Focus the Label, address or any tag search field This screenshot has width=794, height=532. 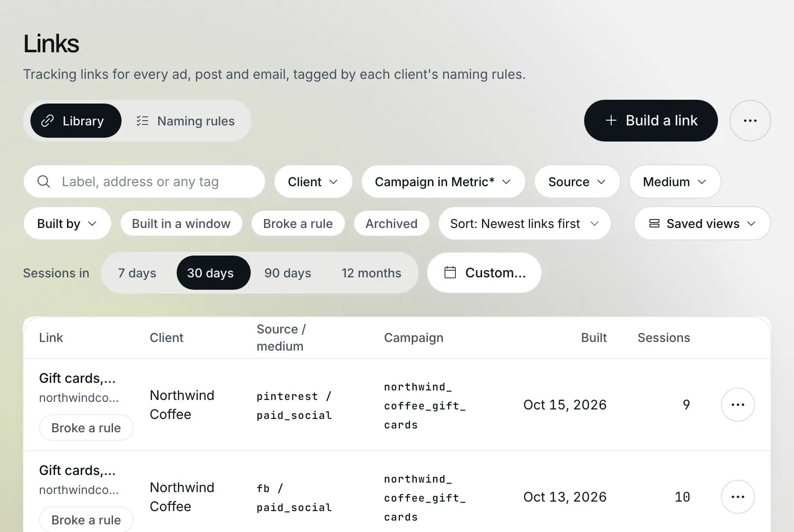point(144,181)
